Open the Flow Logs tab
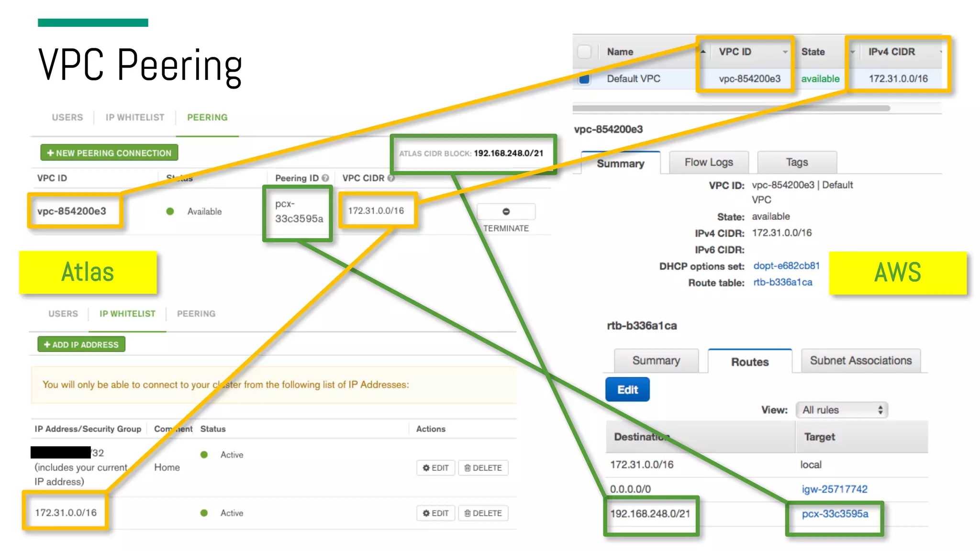This screenshot has width=980, height=551. tap(709, 162)
